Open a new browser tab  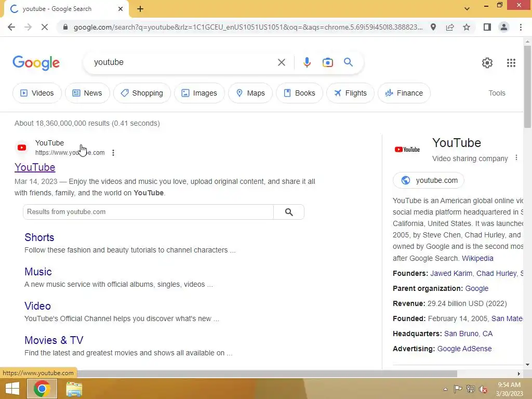click(140, 9)
